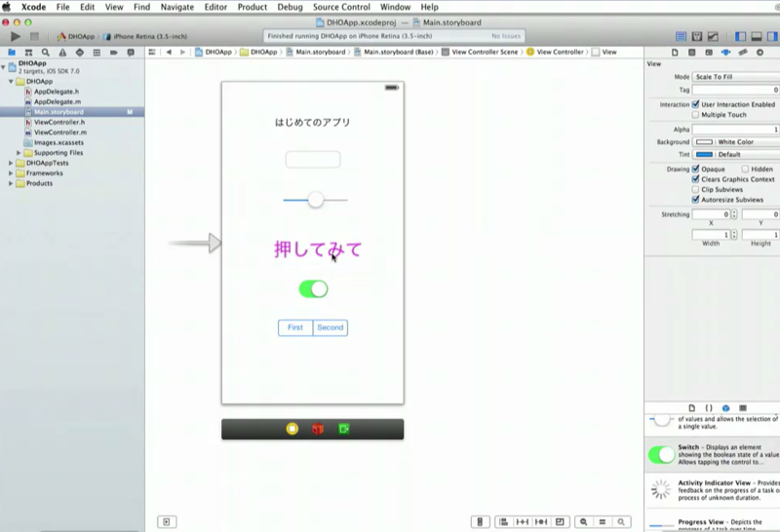
Task: Click the slider thumb on the canvas
Action: click(x=315, y=200)
